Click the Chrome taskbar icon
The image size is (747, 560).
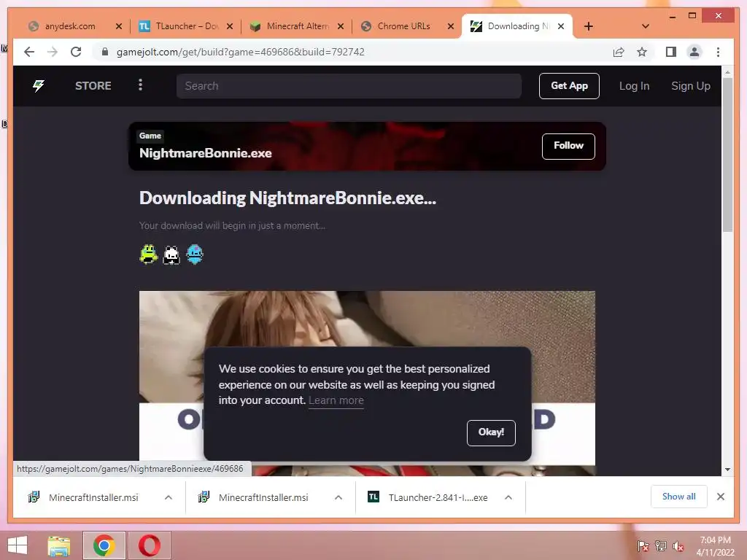click(x=104, y=545)
